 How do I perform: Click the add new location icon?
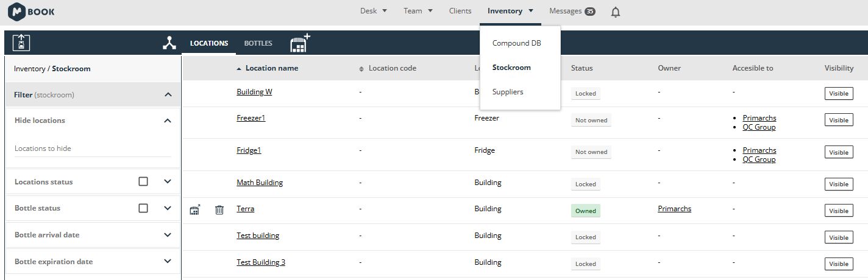point(300,43)
